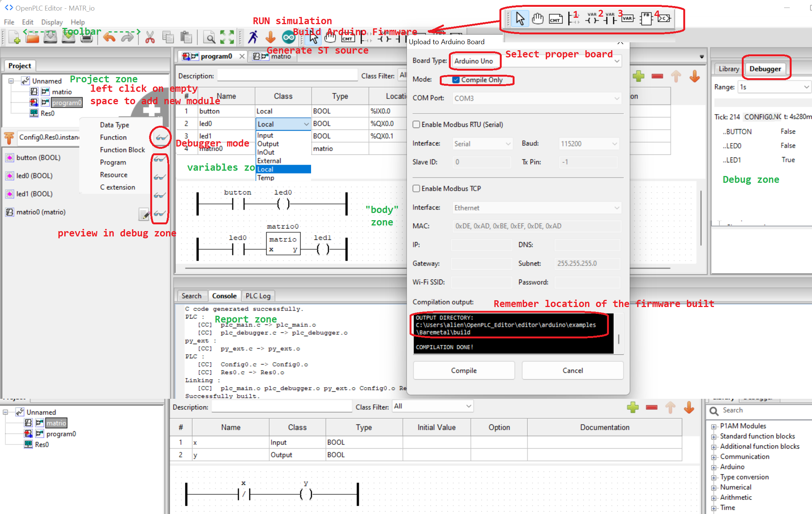Open the Class Filter dropdown above the matrio table

point(433,406)
